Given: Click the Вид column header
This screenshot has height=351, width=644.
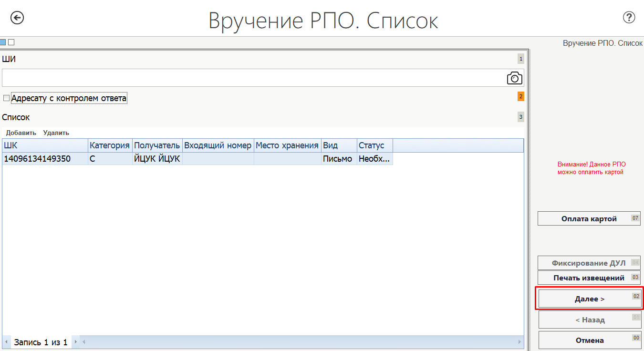Looking at the screenshot, I should (x=339, y=145).
